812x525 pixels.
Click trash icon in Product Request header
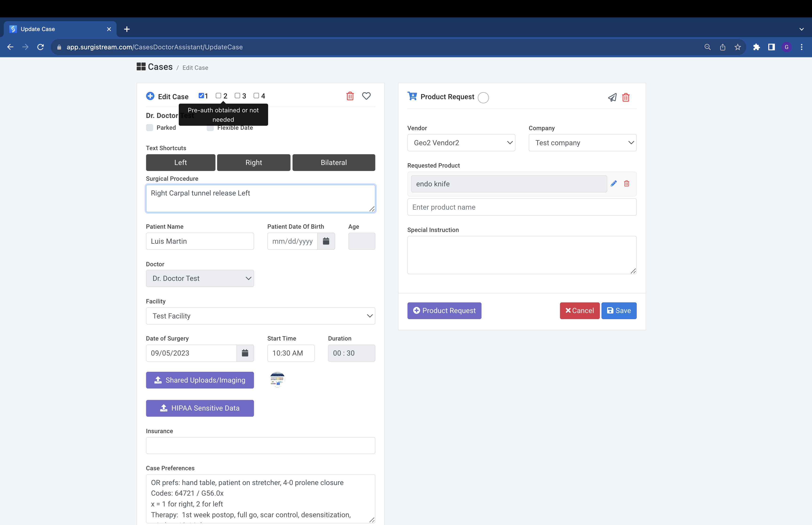pyautogui.click(x=626, y=98)
